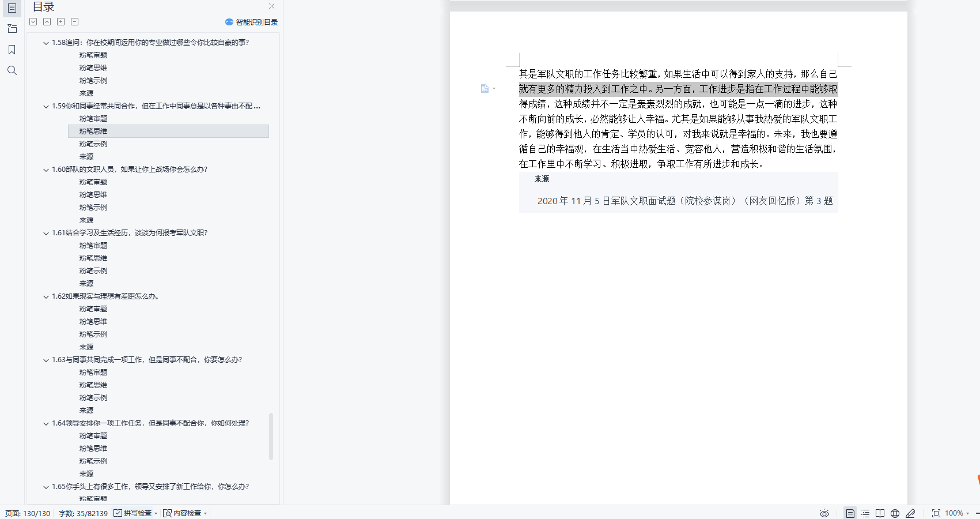This screenshot has height=519, width=980.
Task: Click the pen writing mode icon
Action: [x=910, y=513]
